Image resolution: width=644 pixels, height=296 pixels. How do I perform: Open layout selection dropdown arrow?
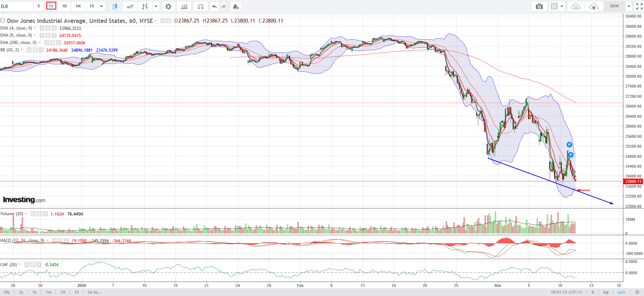click(562, 6)
